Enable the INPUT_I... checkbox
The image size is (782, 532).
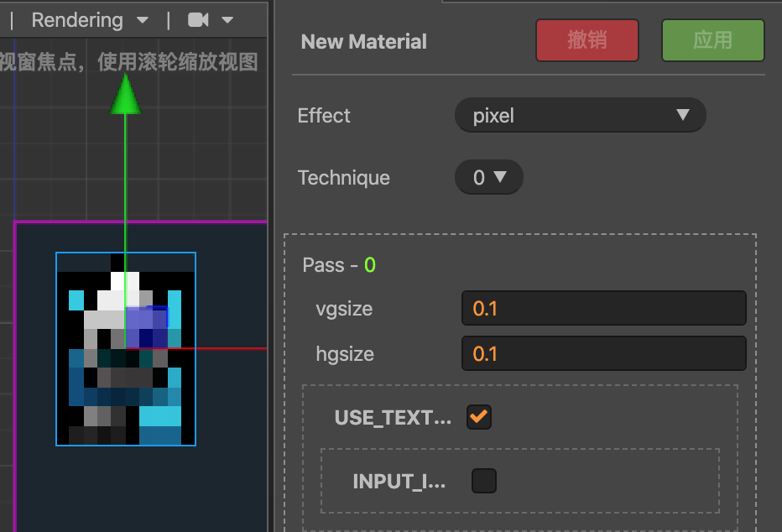484,481
